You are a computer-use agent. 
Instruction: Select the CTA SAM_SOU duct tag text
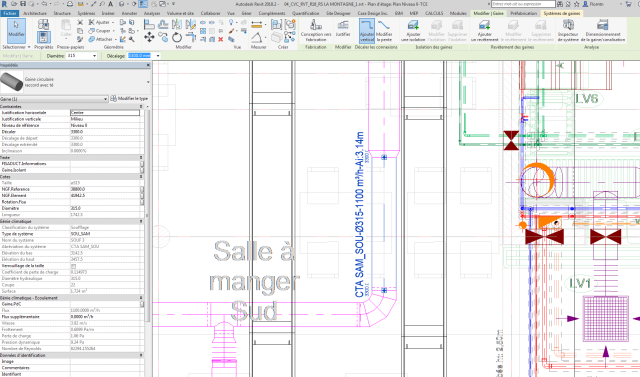[x=359, y=214]
